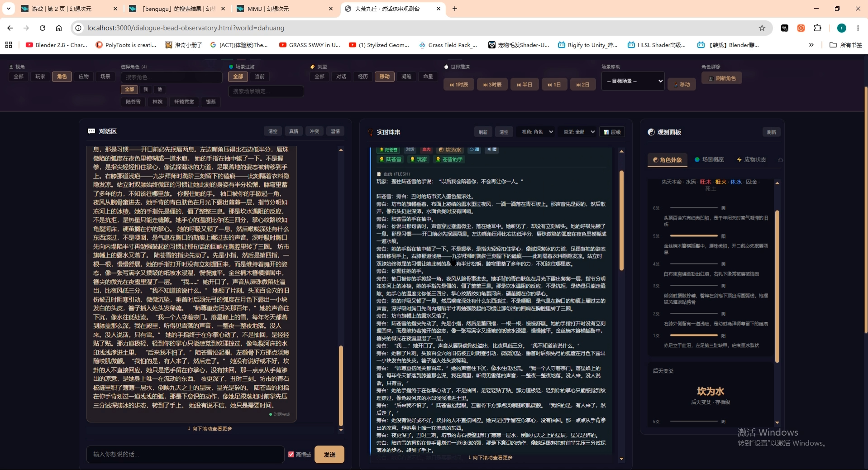Open new browser tab

click(455, 9)
